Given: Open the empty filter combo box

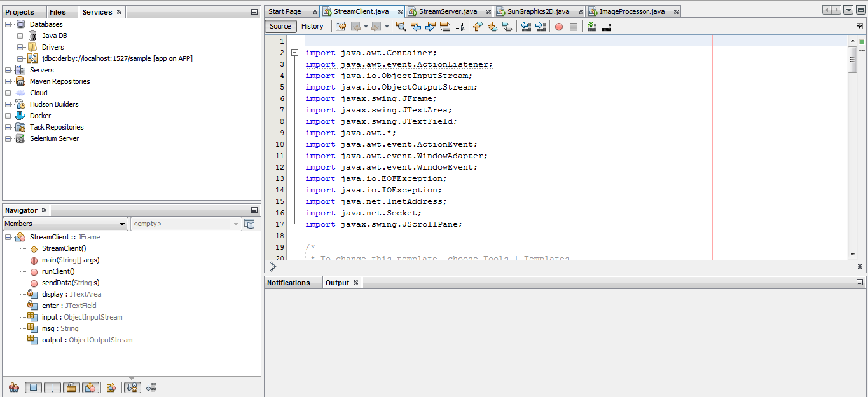Looking at the screenshot, I should coord(186,224).
